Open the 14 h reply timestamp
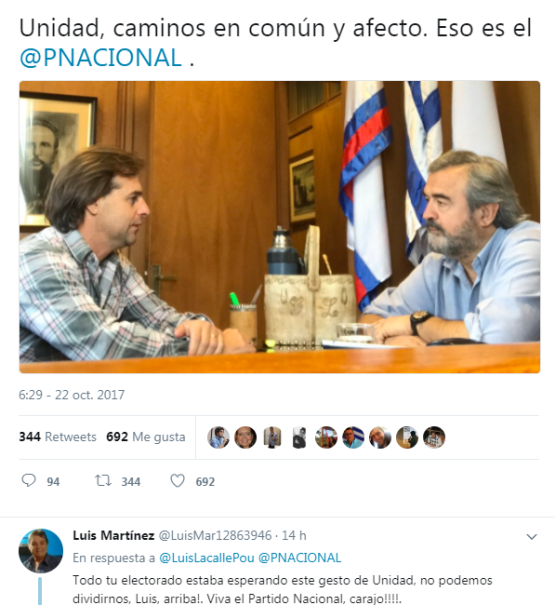Screen dimensions: 555x605 pyautogui.click(x=294, y=536)
